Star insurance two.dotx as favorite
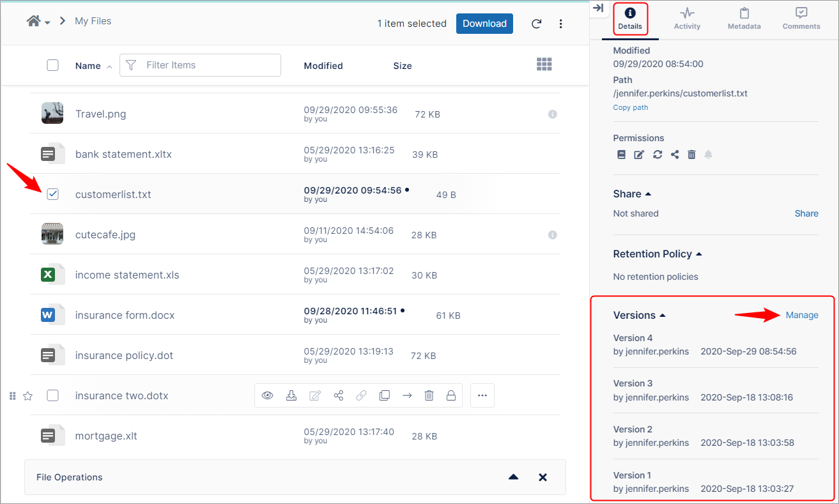The image size is (839, 504). click(27, 396)
